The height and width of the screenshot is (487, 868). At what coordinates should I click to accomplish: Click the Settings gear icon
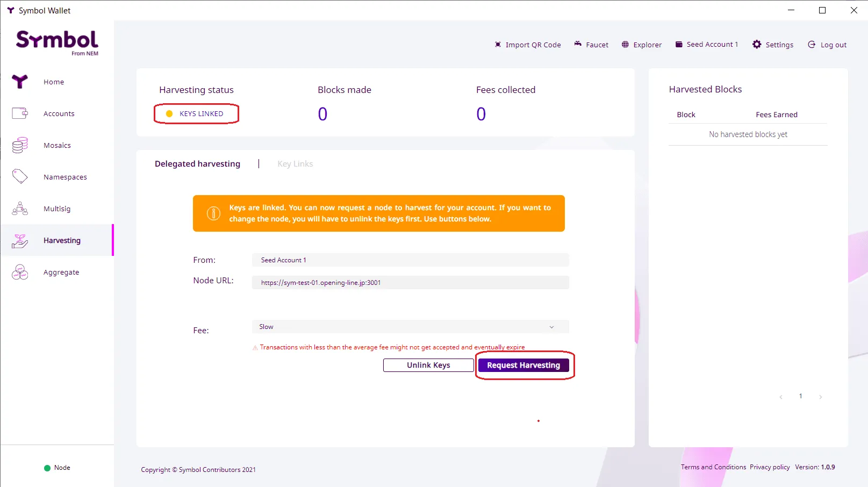tap(757, 45)
